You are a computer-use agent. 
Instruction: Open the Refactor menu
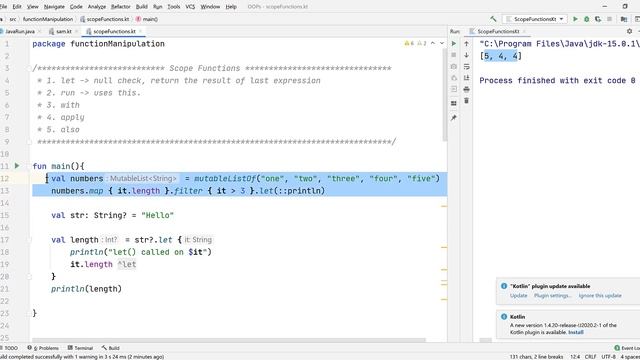click(x=121, y=7)
